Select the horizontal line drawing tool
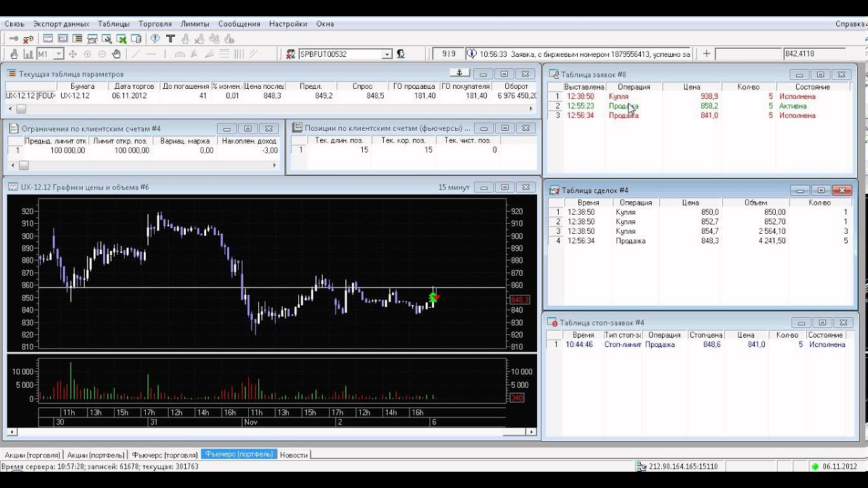 coord(151,54)
